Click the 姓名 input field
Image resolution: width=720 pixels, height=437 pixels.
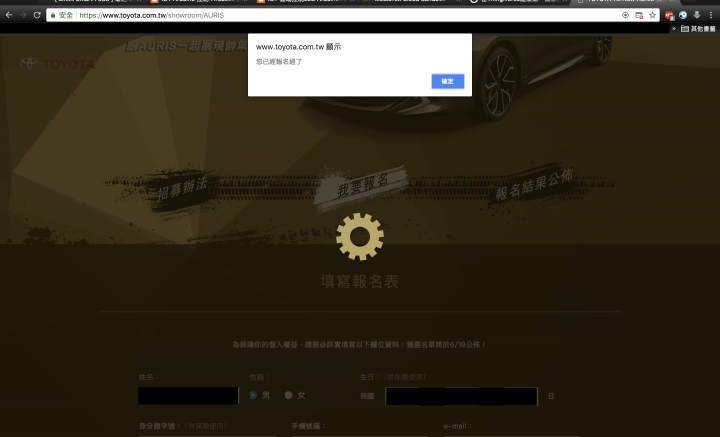[188, 396]
